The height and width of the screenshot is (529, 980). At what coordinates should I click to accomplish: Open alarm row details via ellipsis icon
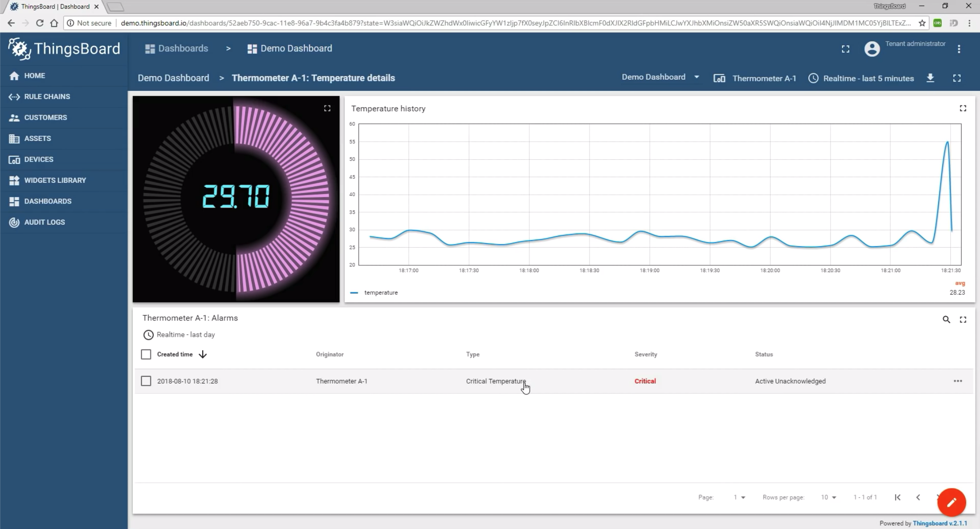click(x=958, y=381)
